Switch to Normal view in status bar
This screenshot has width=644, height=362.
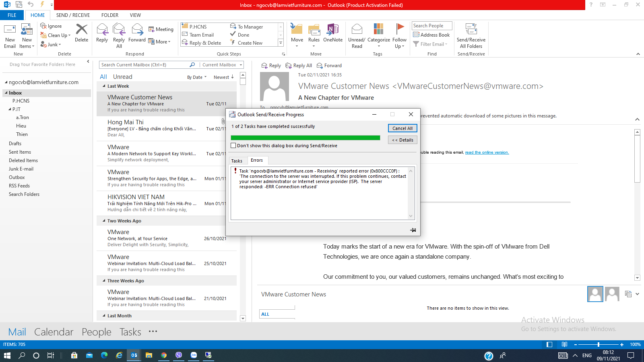[x=549, y=344]
